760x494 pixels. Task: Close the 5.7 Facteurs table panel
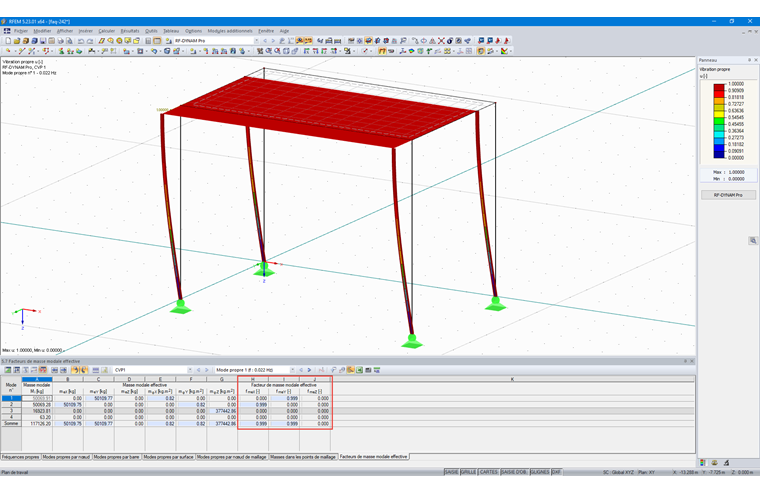pyautogui.click(x=692, y=361)
